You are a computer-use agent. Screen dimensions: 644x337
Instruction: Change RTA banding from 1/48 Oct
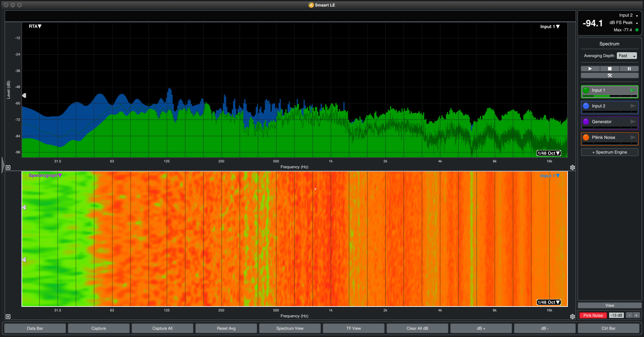(549, 153)
